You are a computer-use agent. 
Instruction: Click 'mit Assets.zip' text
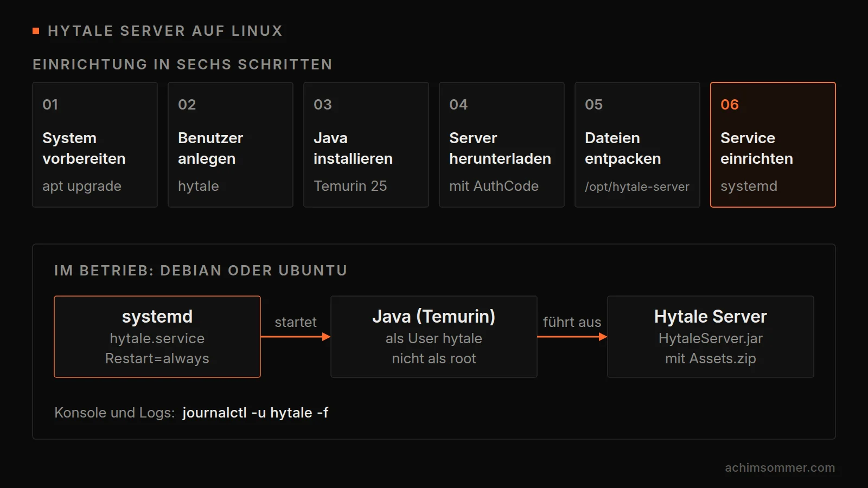pos(711,358)
